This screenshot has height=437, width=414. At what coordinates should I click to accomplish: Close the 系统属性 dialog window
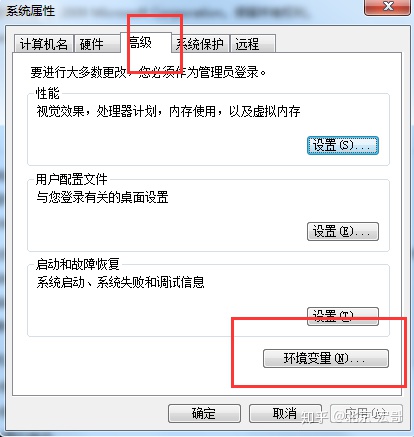[x=387, y=7]
